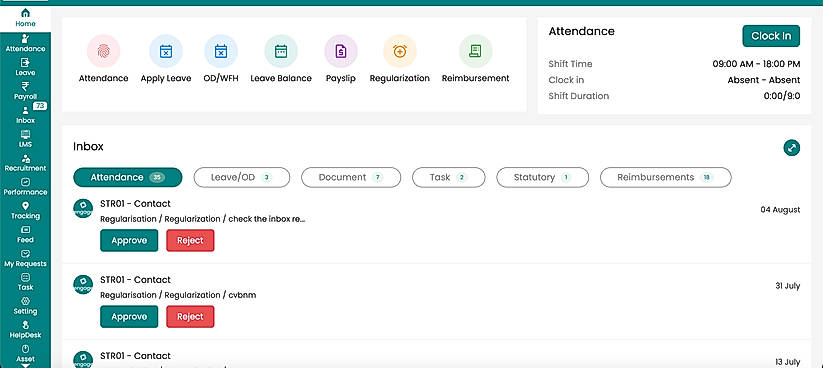The width and height of the screenshot is (823, 368).
Task: Click the 31 July date label
Action: point(787,286)
